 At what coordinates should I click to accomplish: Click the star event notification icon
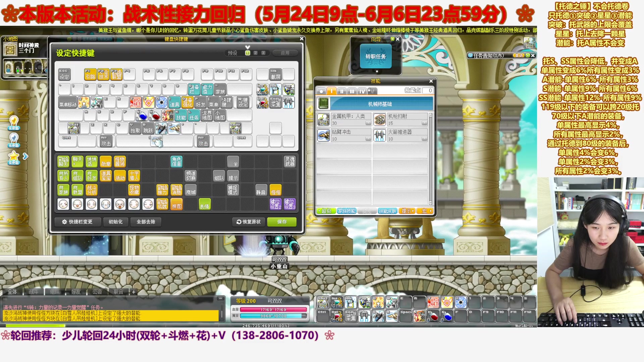click(14, 157)
